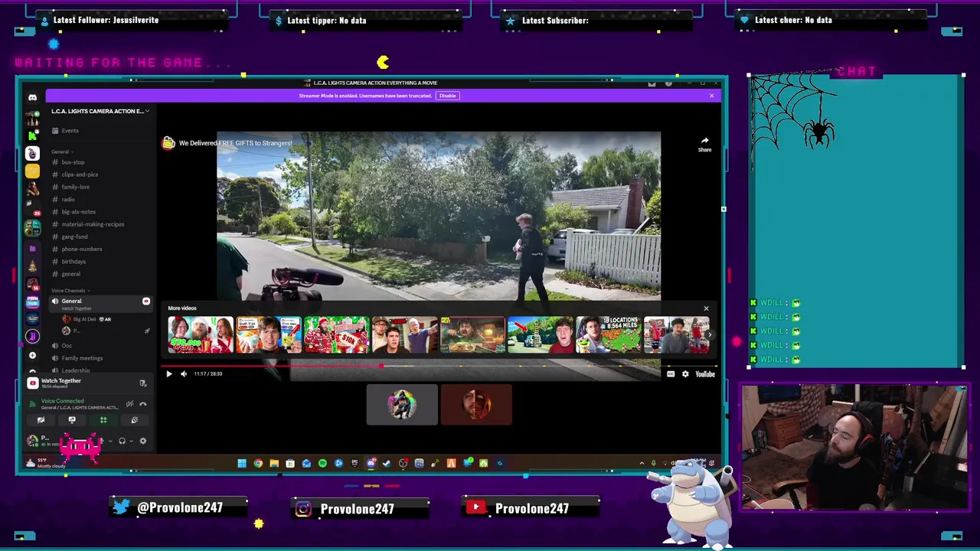This screenshot has height=551, width=980.
Task: Open Windows Start menu on taskbar
Action: coord(242,463)
